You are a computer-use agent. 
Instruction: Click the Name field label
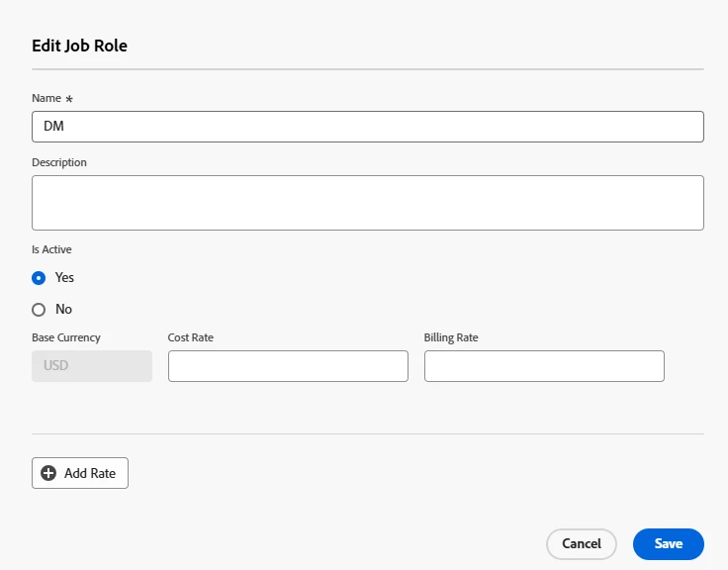46,99
